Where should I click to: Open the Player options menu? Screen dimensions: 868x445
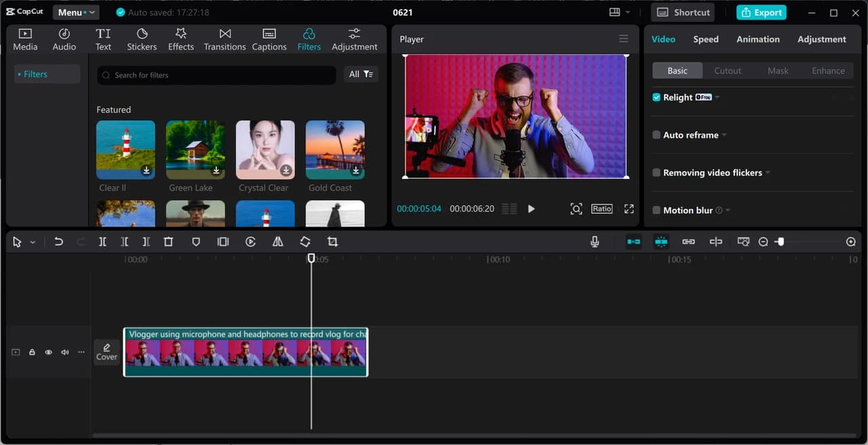click(624, 39)
